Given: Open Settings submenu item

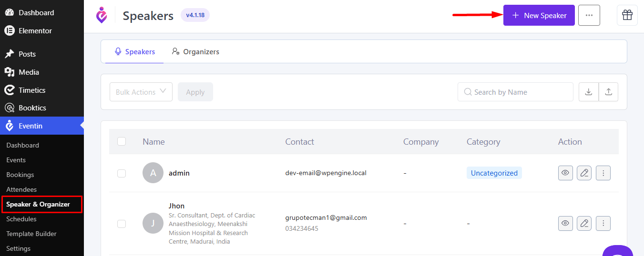Looking at the screenshot, I should [x=19, y=248].
